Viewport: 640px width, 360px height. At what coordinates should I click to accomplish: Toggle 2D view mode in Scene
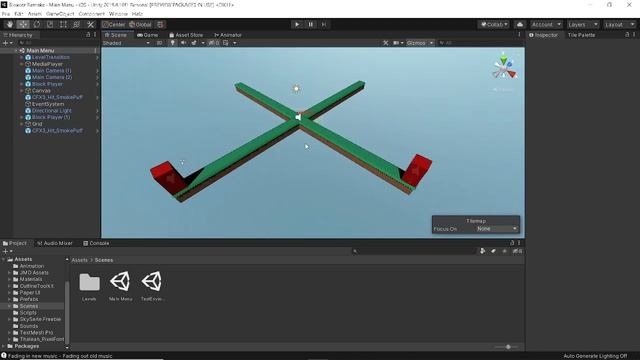tap(160, 43)
